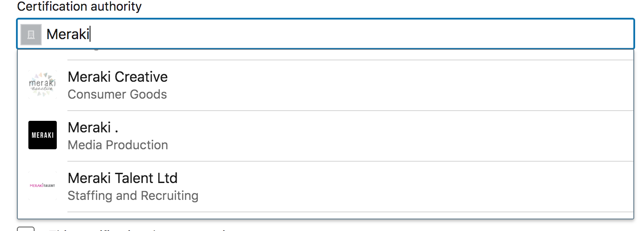Viewport: 644px width, 231px height.
Task: Click the pink Meraki Talent logo
Action: 43,185
